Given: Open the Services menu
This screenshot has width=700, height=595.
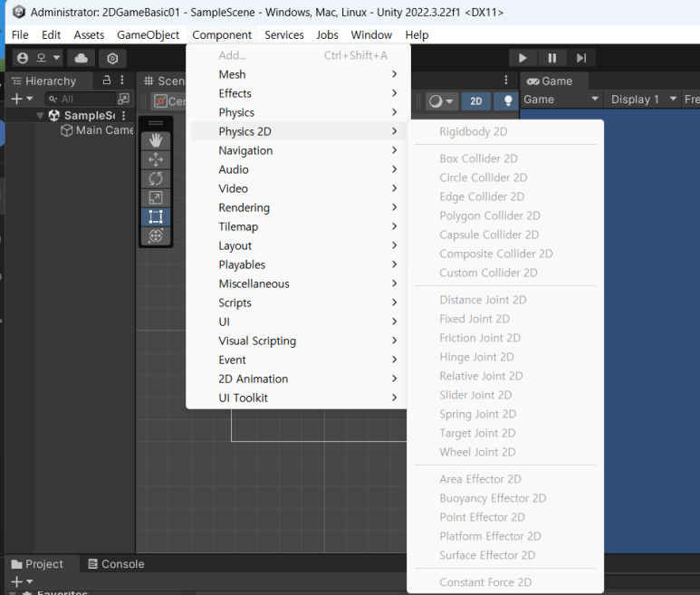Looking at the screenshot, I should click(284, 34).
